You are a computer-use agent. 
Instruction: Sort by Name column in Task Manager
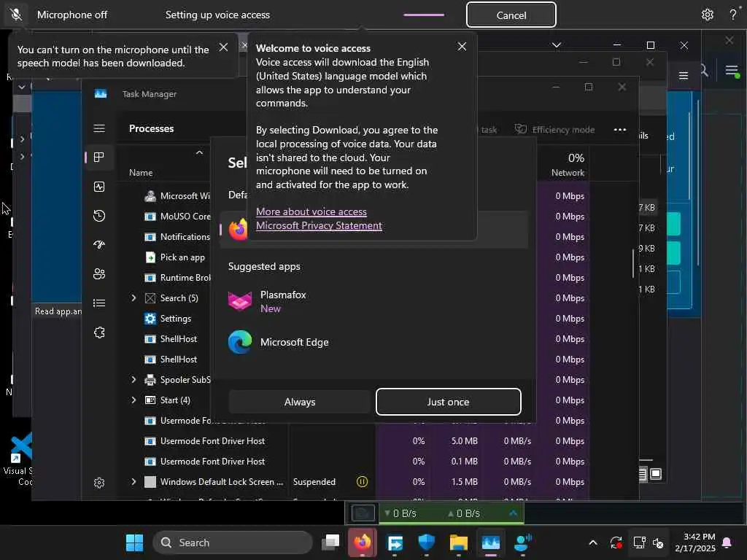(x=141, y=172)
